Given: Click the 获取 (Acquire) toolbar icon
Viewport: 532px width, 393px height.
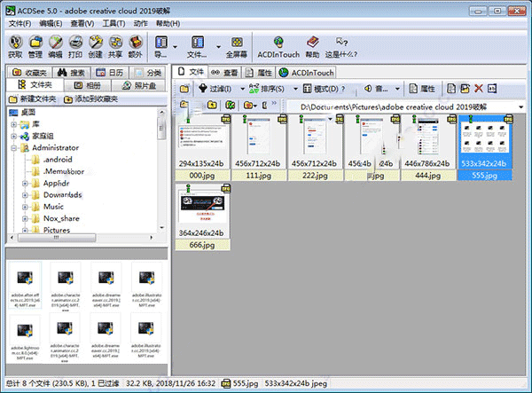Looking at the screenshot, I should tap(13, 42).
